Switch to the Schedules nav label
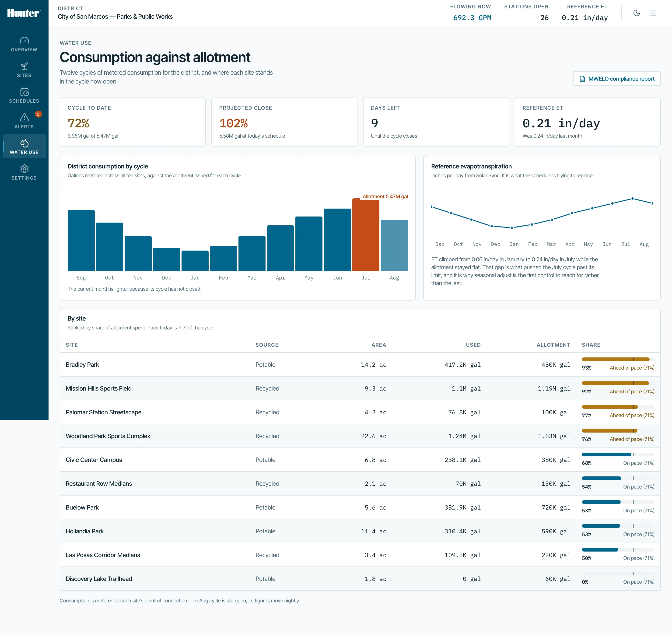672x636 pixels. 24,101
